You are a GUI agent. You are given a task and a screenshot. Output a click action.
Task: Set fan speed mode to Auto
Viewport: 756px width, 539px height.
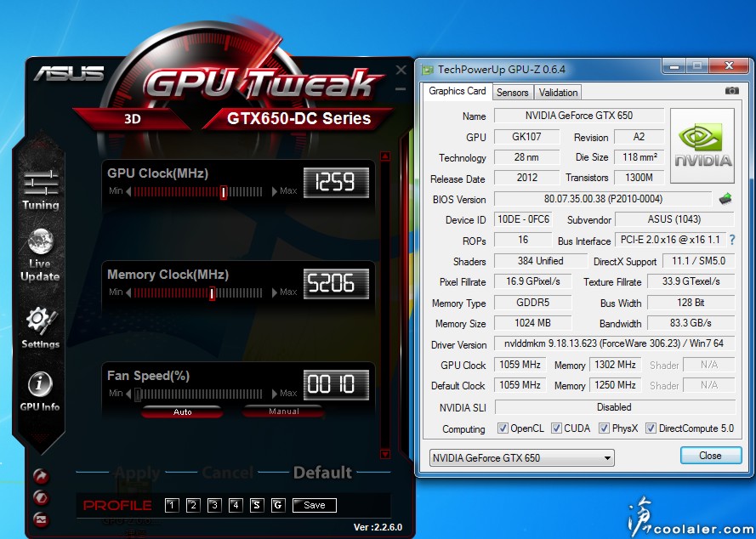click(x=182, y=411)
